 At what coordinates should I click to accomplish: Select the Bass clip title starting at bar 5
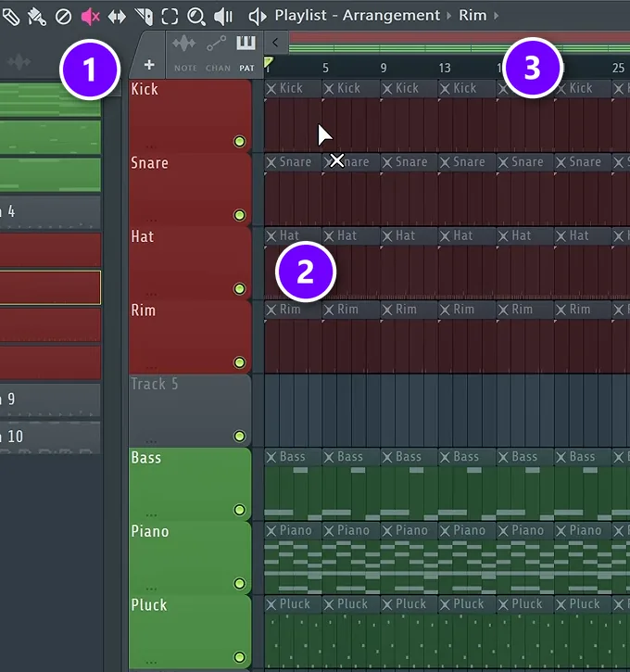click(351, 457)
